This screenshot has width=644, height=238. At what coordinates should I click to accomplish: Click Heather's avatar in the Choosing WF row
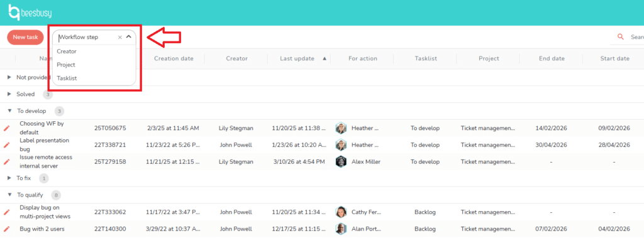[341, 128]
